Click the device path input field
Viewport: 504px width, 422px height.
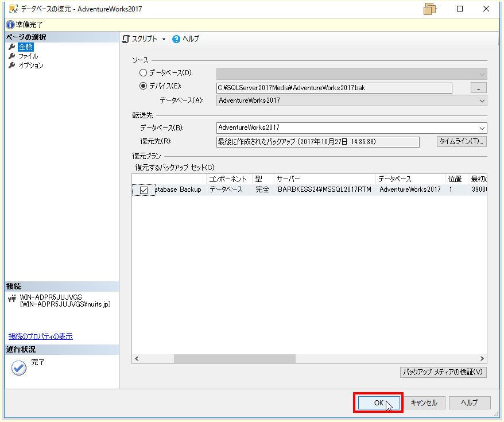[334, 88]
